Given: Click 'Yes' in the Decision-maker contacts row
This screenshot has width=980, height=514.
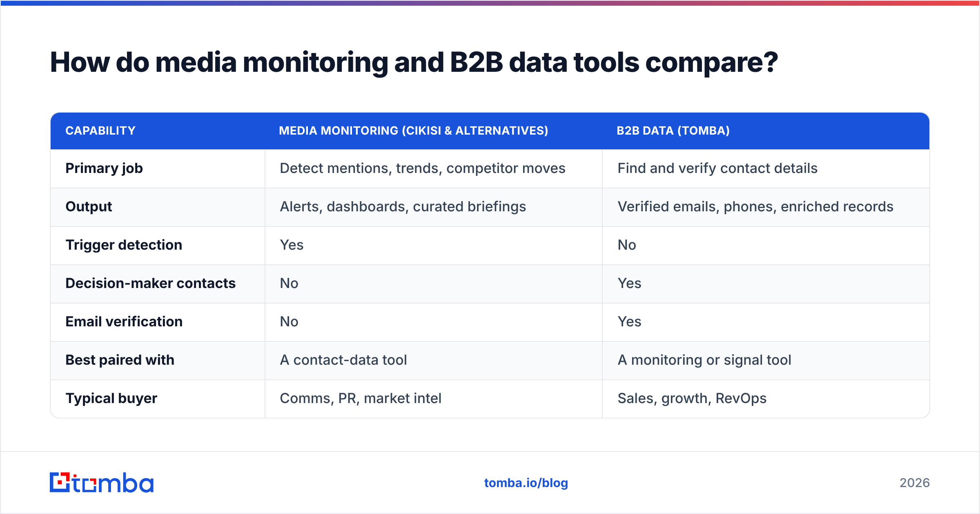Looking at the screenshot, I should pos(629,284).
